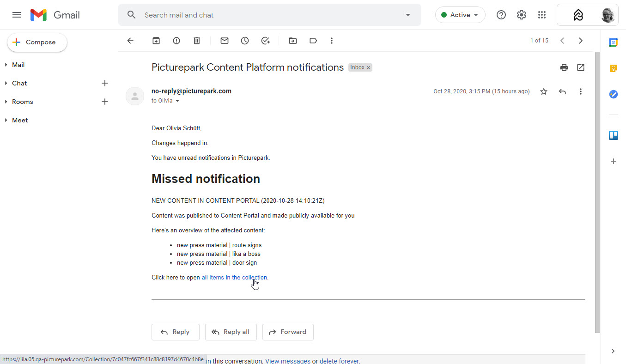The width and height of the screenshot is (626, 364).
Task: Open the main menu hamburger icon
Action: 17,15
